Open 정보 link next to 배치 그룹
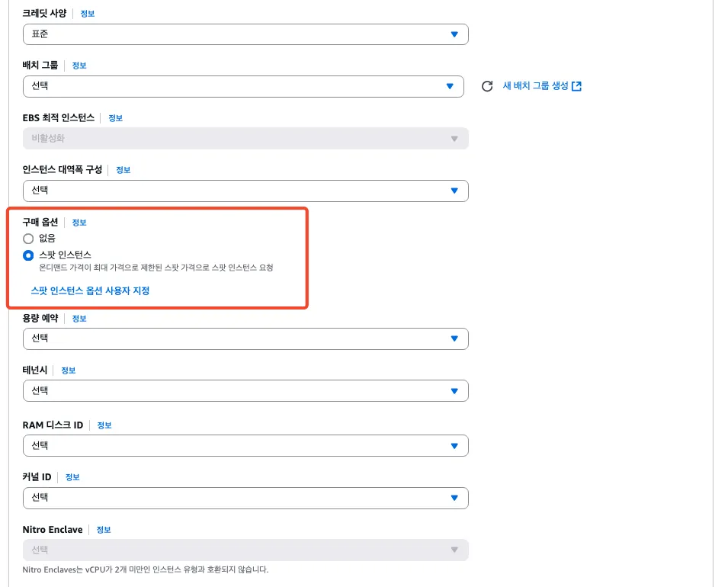The width and height of the screenshot is (728, 587). [79, 66]
